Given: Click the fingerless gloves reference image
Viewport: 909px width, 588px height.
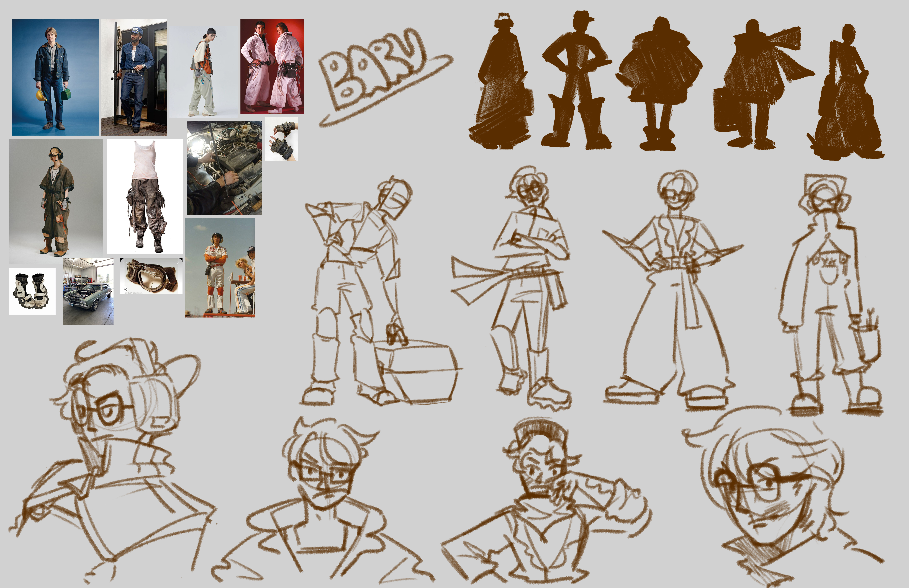Looking at the screenshot, I should coord(281,139).
